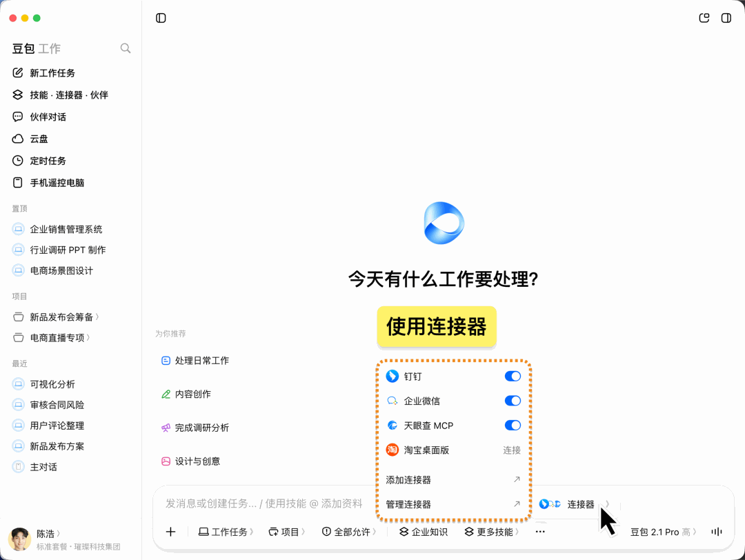Click the plus icon in input toolbar

170,532
